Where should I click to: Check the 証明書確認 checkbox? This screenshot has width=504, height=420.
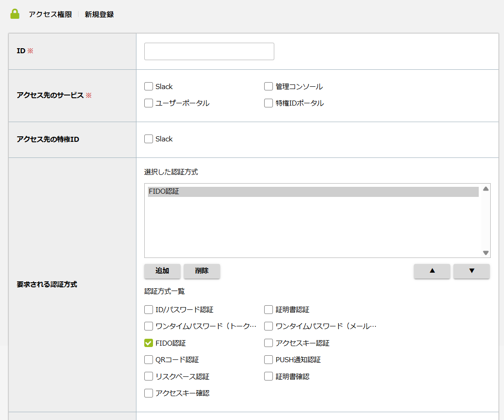[x=268, y=376]
